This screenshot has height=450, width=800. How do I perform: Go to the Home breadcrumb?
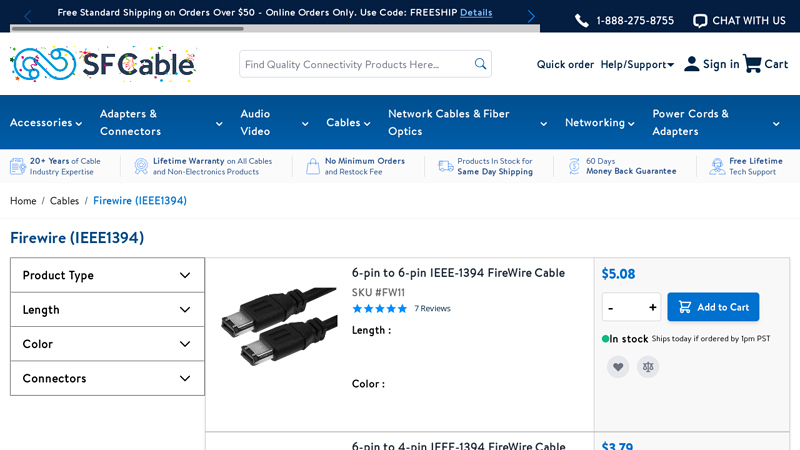pos(23,201)
